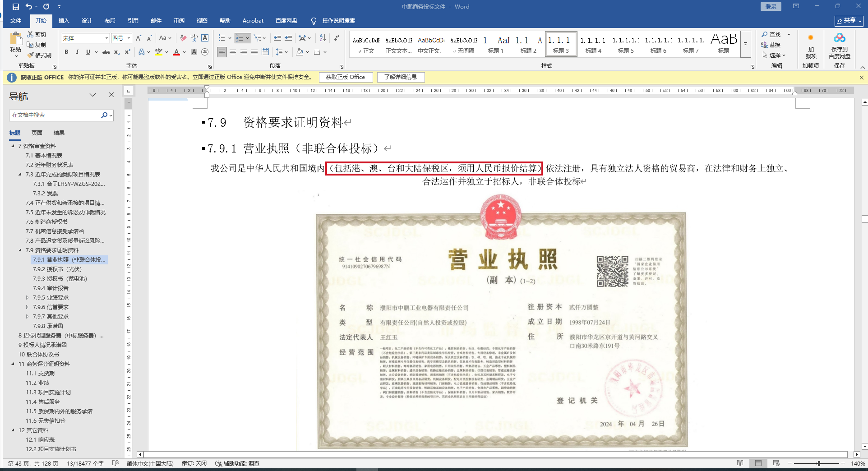The width and height of the screenshot is (868, 471).
Task: Click the zoom out minus icon
Action: tap(790, 463)
